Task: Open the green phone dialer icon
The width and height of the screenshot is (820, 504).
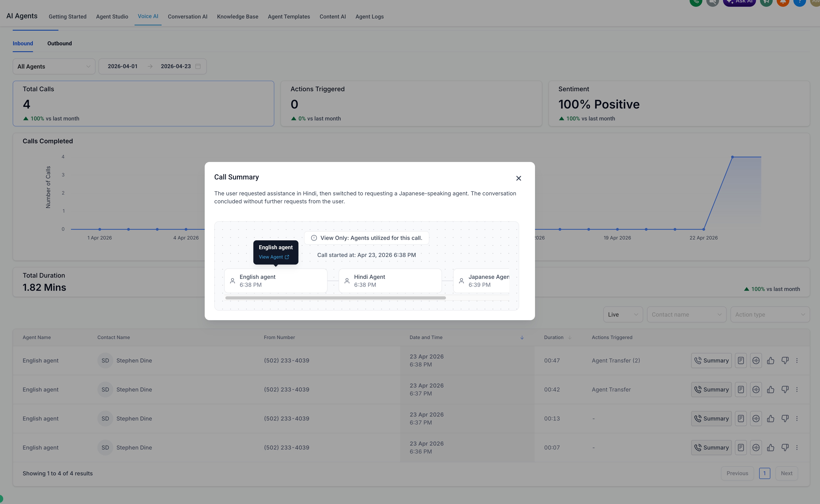Action: 696,2
